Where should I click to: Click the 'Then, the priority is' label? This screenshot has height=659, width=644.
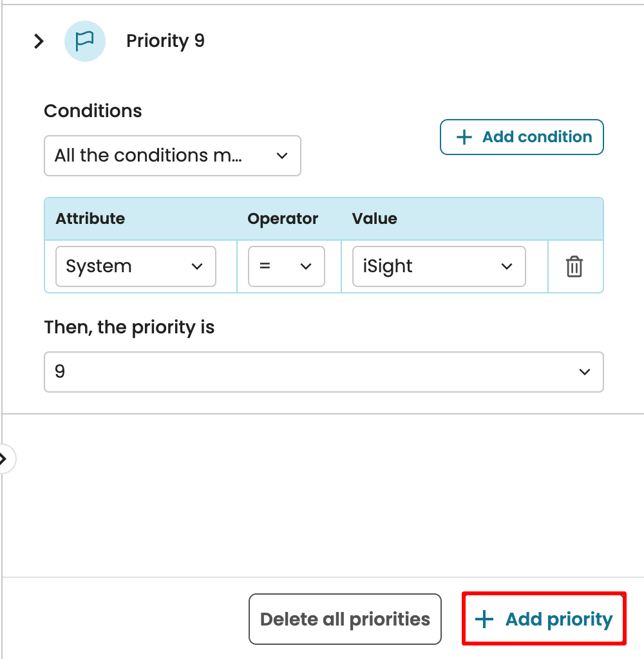pos(129,327)
